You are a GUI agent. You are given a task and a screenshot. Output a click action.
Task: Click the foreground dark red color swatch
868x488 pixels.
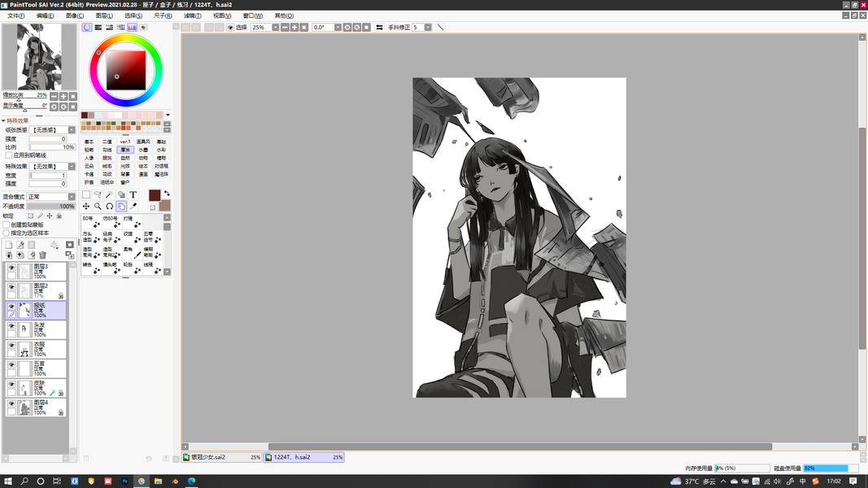tap(155, 194)
